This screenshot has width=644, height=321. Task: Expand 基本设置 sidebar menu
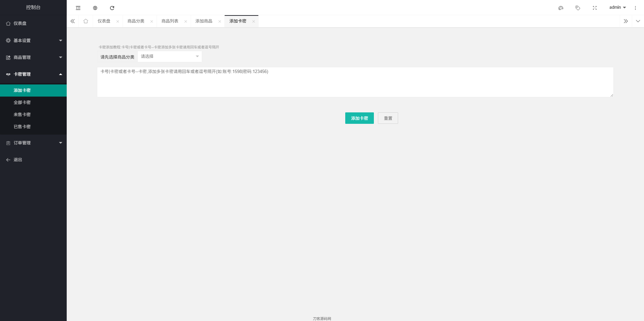[x=33, y=40]
